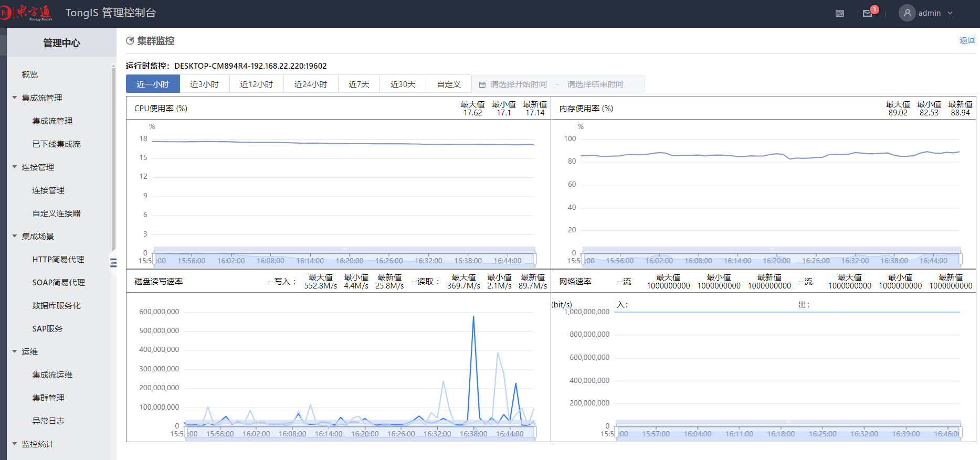Click the memory usage line in chart
The width and height of the screenshot is (980, 460).
point(770,155)
